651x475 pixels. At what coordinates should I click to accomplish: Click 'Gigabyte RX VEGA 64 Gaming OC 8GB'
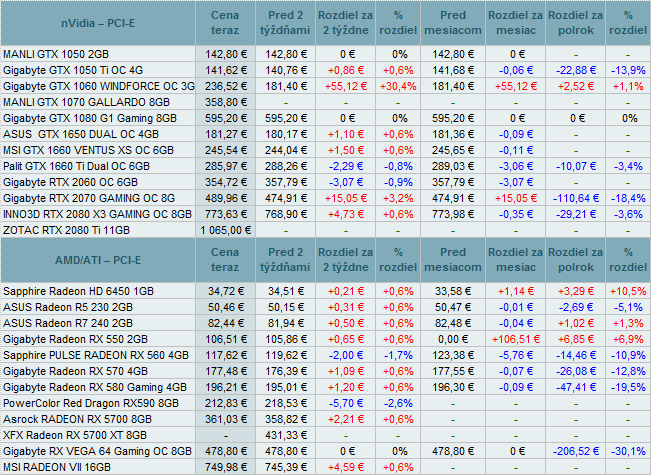pos(98,451)
